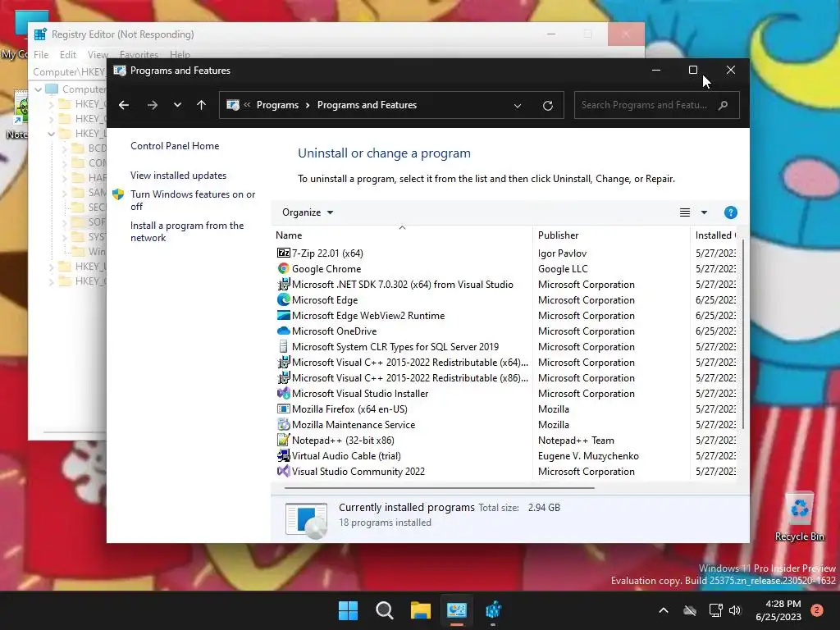Screen dimensions: 840x630
Task: Open File Explorer from the taskbar
Action: [x=421, y=610]
